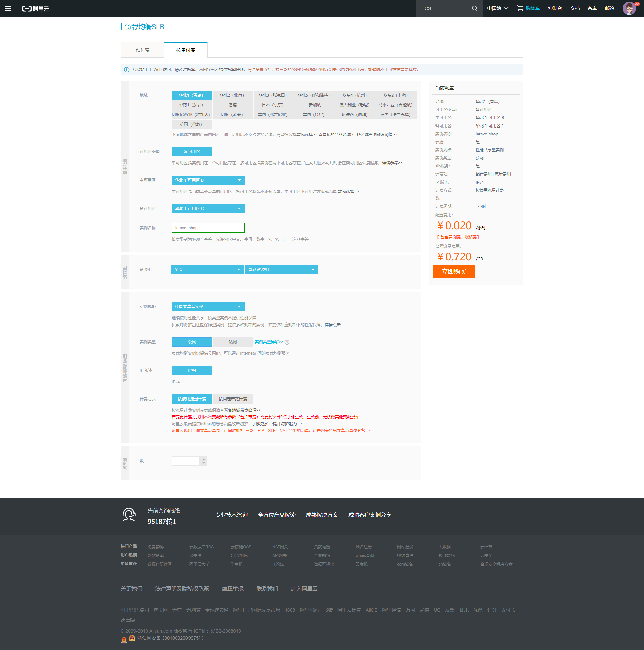Choose 按固定带宽计费 billing method
The height and width of the screenshot is (650, 644).
[x=233, y=399]
